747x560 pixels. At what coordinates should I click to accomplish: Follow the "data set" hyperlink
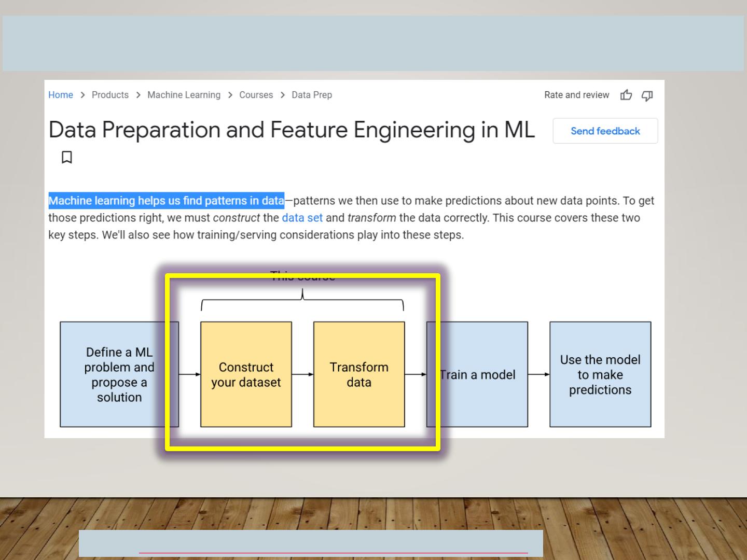pos(302,218)
